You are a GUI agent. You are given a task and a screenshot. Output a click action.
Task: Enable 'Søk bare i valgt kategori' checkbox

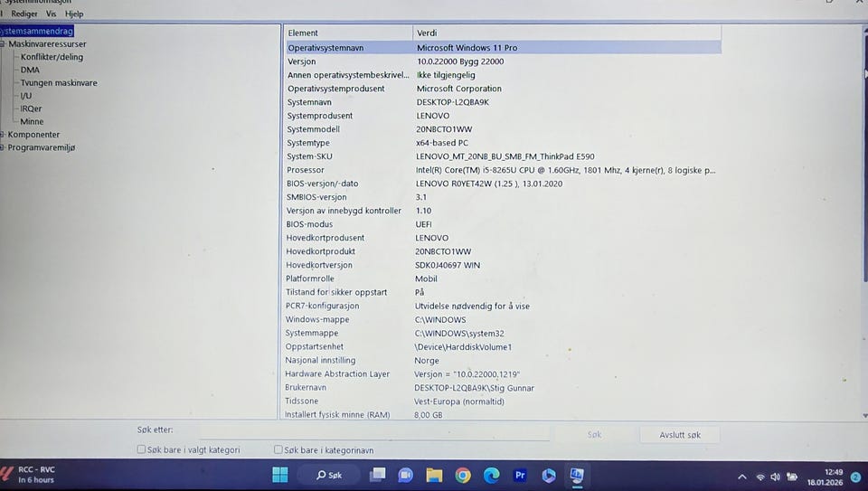[141, 449]
